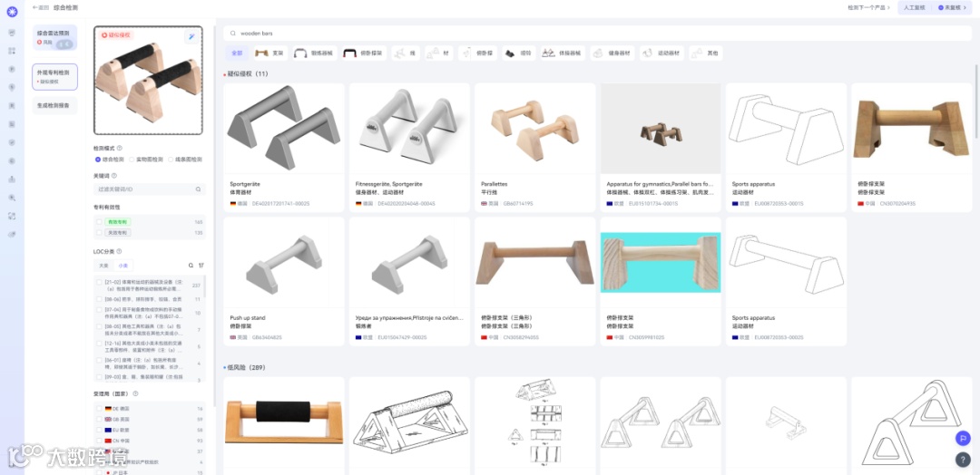The width and height of the screenshot is (980, 475).
Task: Check the 有效专利 checkbox
Action: point(99,221)
